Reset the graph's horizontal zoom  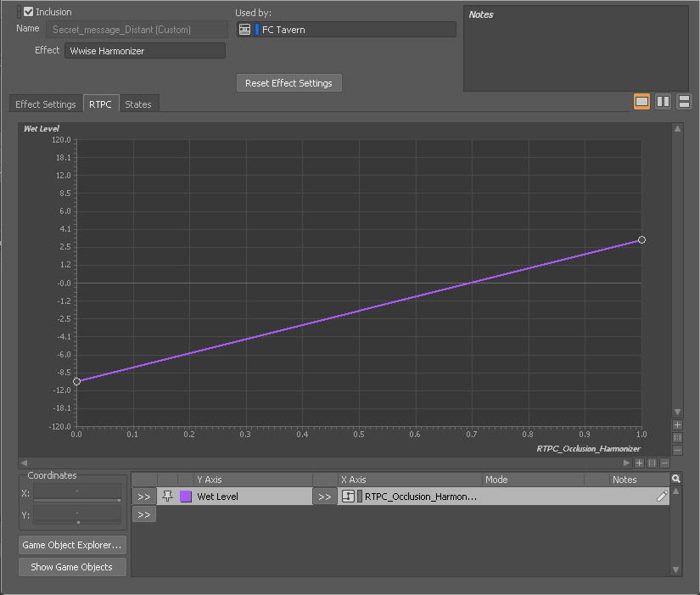point(652,463)
